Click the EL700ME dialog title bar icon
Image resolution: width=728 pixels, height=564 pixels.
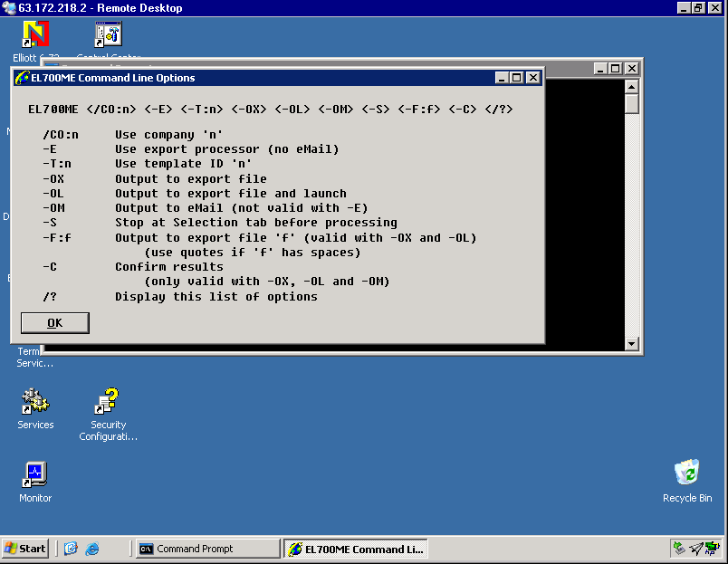(22, 78)
